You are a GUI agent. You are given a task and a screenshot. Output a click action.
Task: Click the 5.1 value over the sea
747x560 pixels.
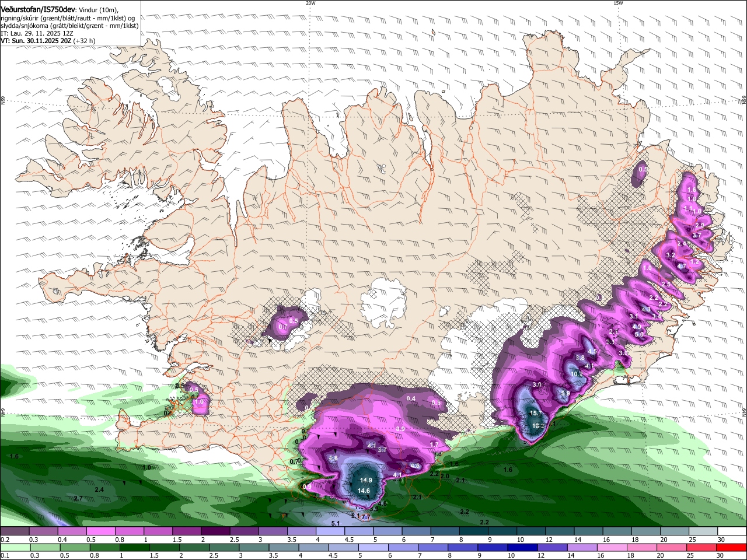click(x=336, y=524)
